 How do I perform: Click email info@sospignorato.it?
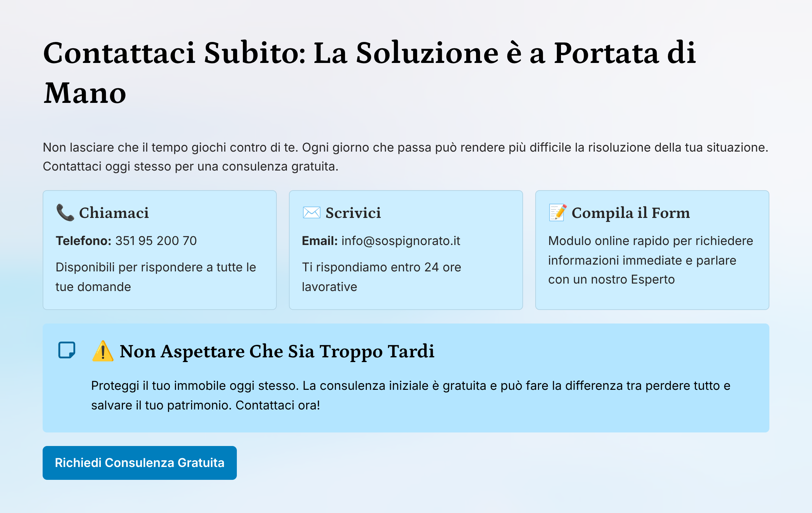click(x=401, y=241)
